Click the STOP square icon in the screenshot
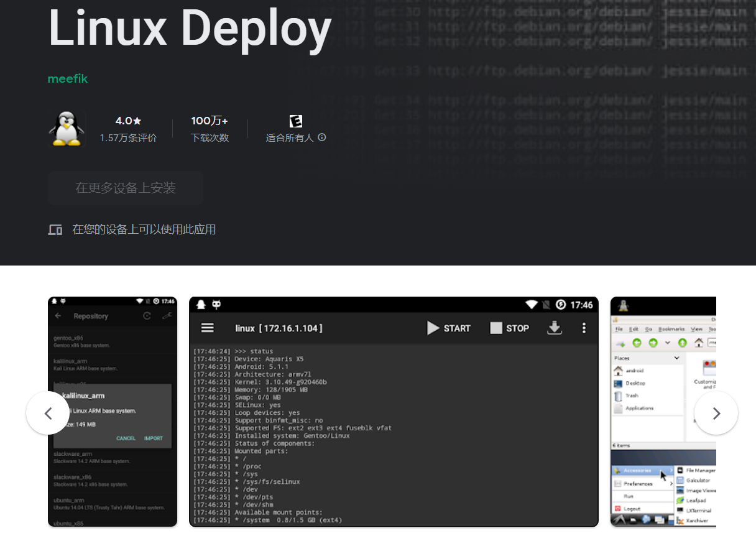Image resolution: width=756 pixels, height=541 pixels. click(x=496, y=328)
